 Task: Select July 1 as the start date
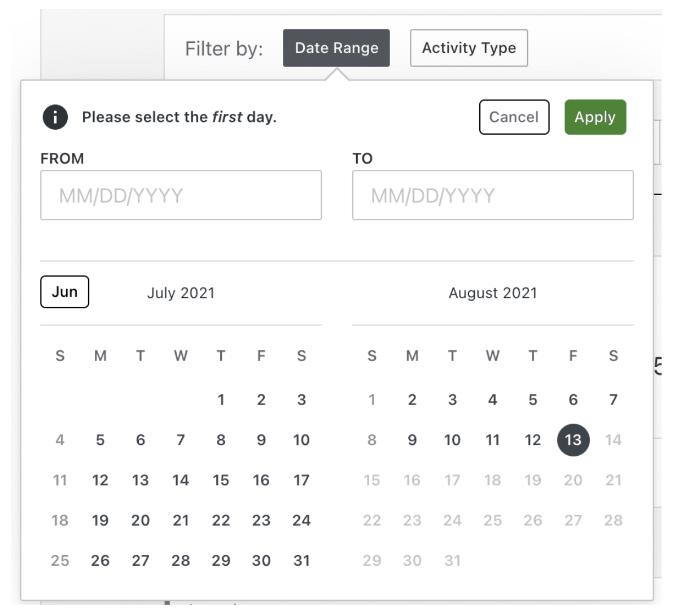pyautogui.click(x=221, y=400)
